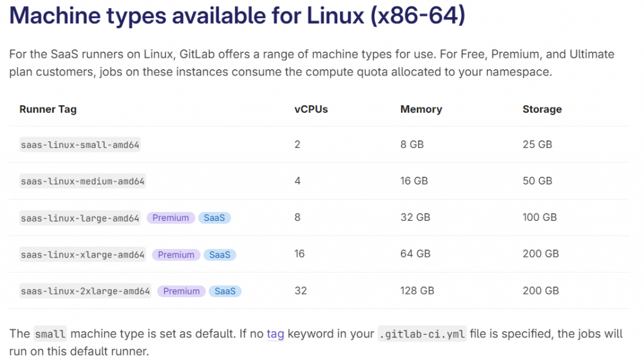This screenshot has width=644, height=360.
Task: Click the saas-linux-small-amd64 runner tag
Action: point(80,145)
